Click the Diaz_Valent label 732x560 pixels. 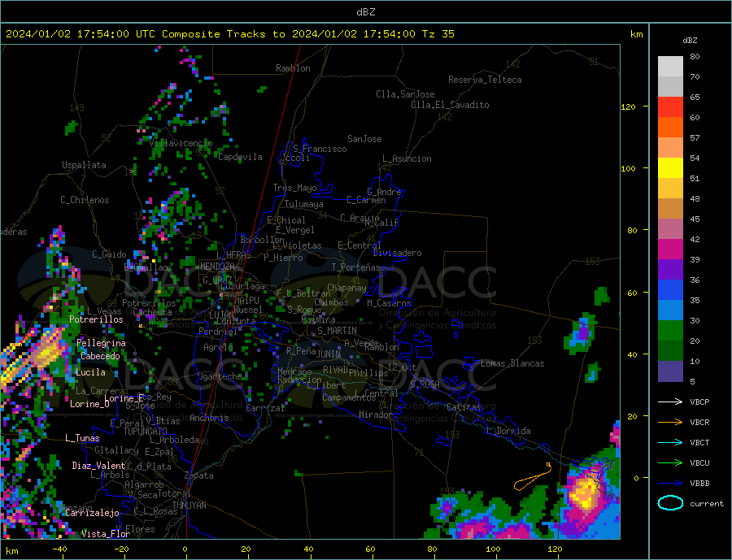click(98, 465)
